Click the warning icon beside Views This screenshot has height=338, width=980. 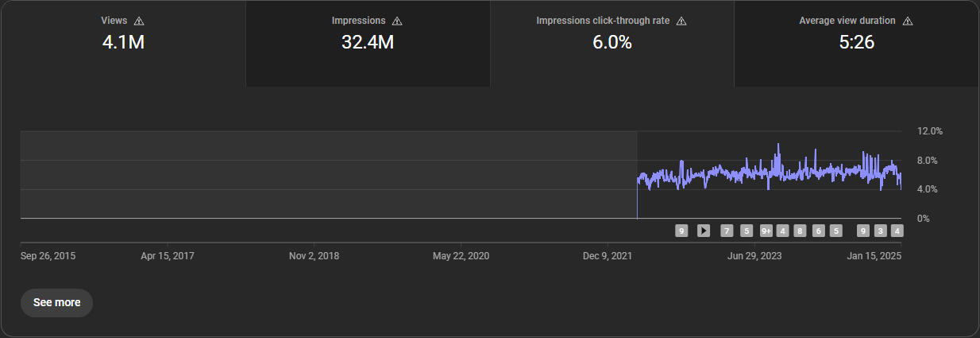click(x=140, y=21)
